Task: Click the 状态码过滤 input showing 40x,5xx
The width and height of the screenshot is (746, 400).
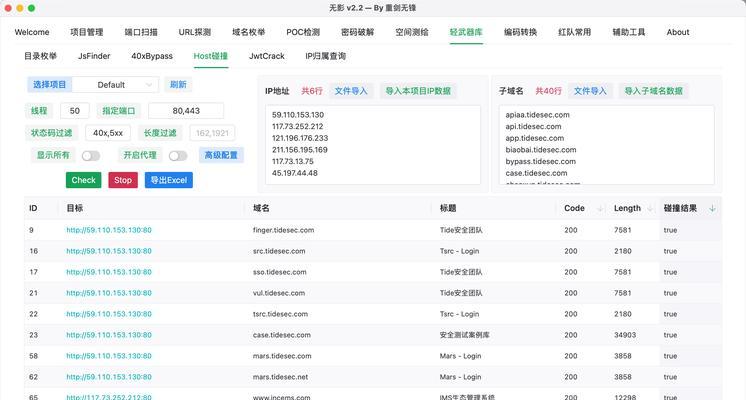Action: [x=108, y=133]
